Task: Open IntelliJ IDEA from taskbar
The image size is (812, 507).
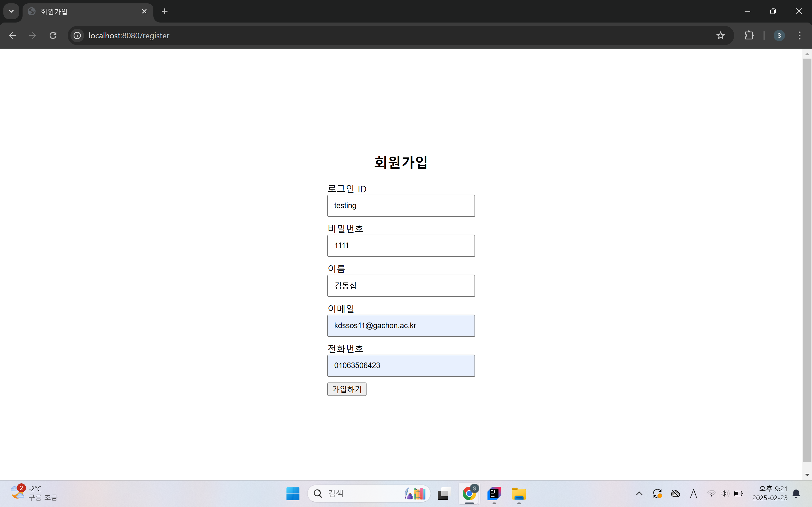Action: (494, 493)
